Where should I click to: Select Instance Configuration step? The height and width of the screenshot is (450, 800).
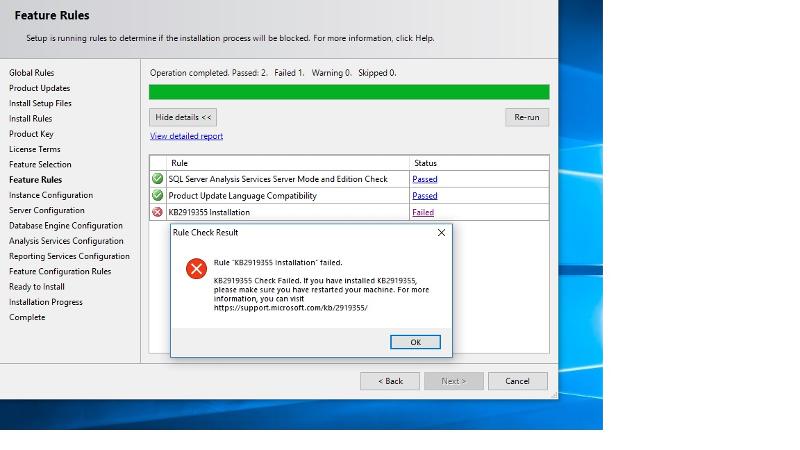click(51, 195)
